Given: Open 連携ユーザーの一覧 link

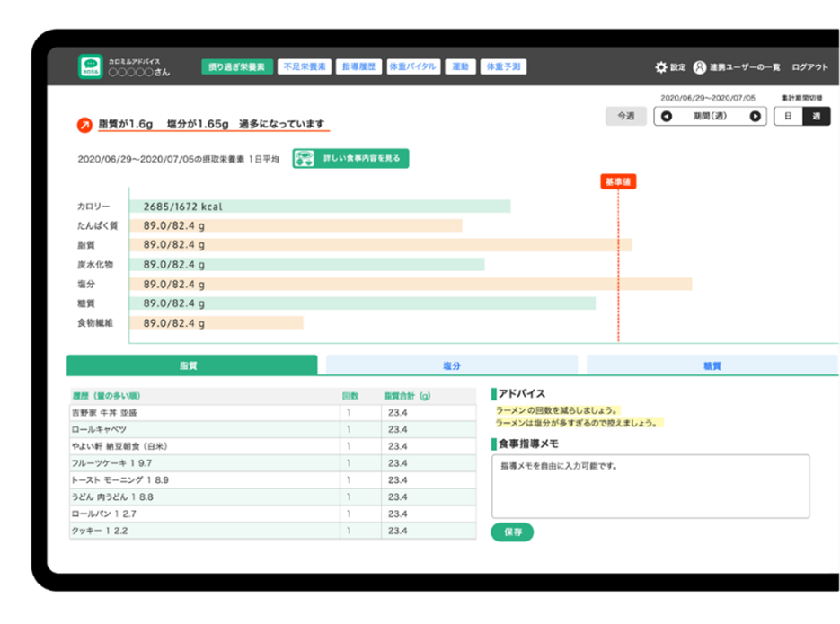Looking at the screenshot, I should [x=744, y=67].
